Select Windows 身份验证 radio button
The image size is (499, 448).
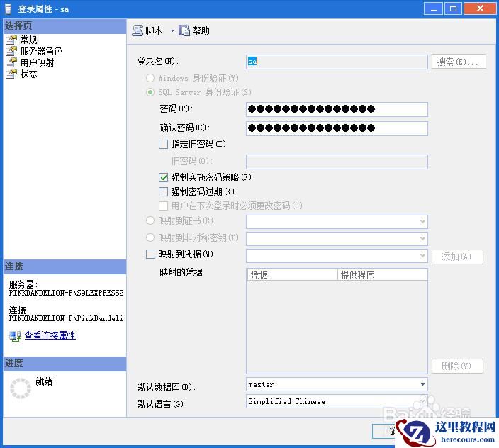point(150,78)
